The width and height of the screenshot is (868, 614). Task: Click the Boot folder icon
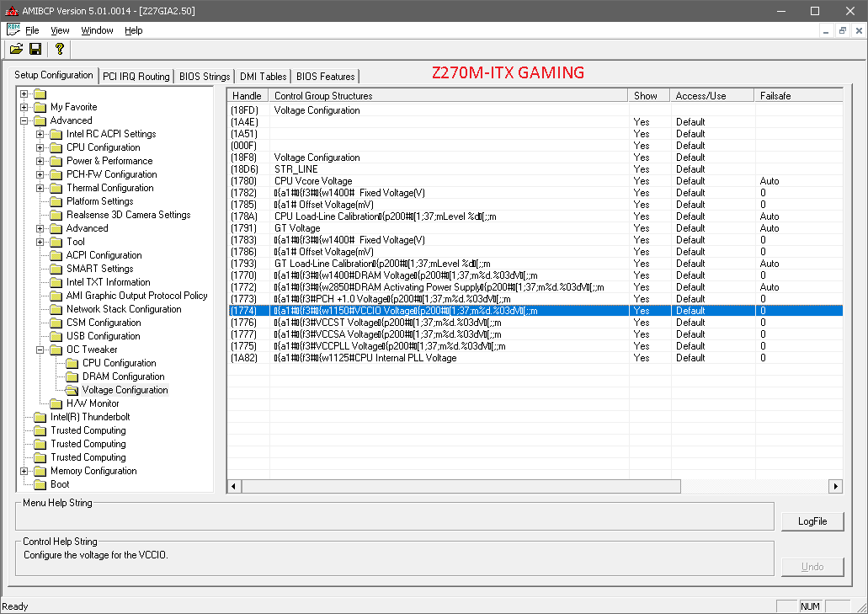pyautogui.click(x=40, y=484)
